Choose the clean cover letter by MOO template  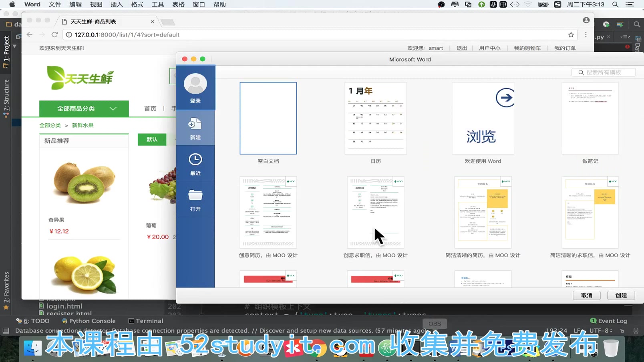590,212
